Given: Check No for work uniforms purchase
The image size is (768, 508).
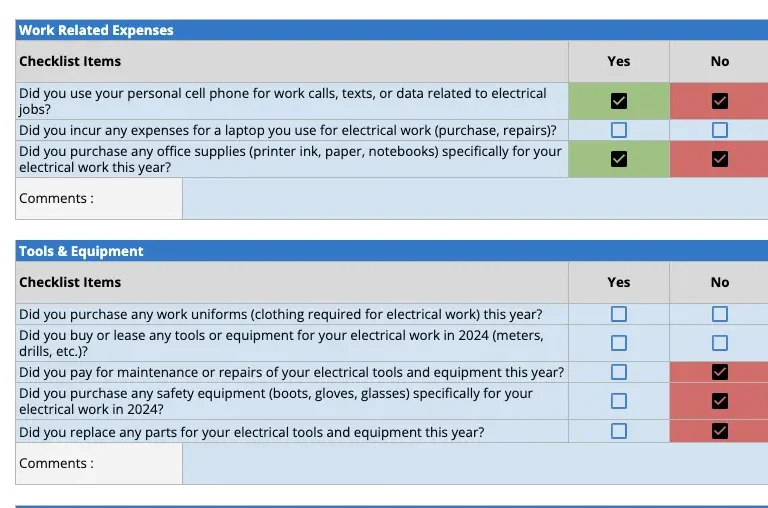Looking at the screenshot, I should 720,314.
